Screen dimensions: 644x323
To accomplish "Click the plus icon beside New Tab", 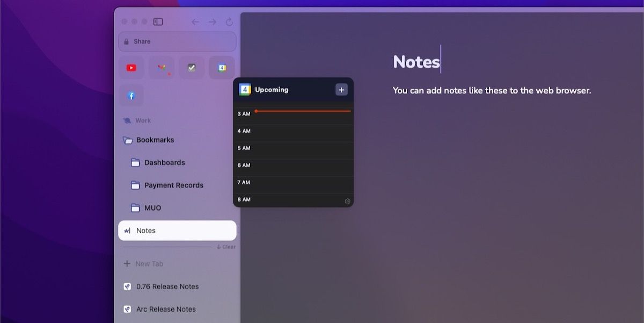I will 127,264.
